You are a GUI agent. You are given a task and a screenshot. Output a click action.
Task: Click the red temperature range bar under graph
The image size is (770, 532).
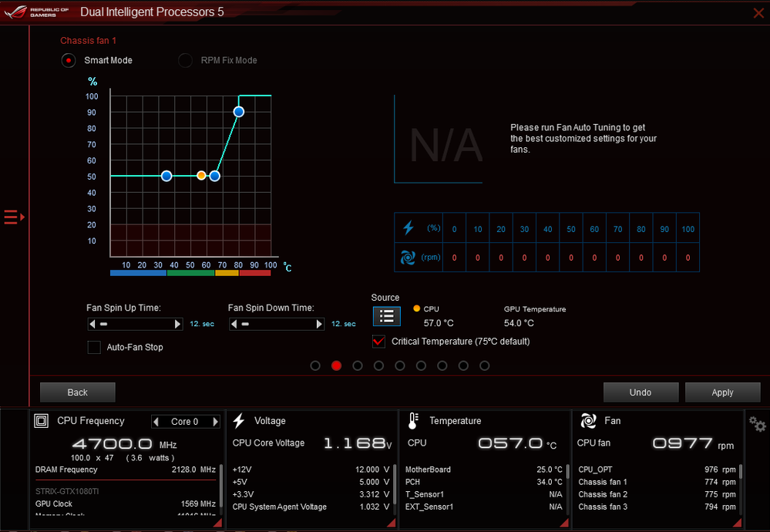tap(255, 273)
